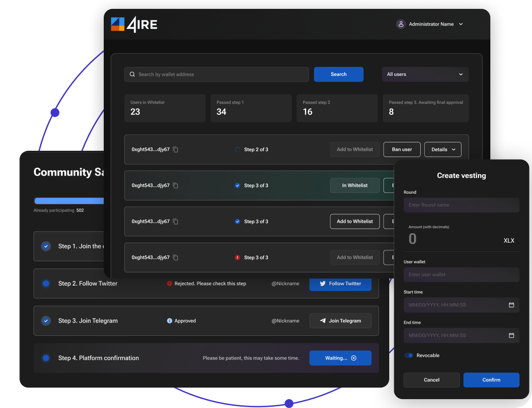532x408 pixels.
Task: Copy wallet address in red-alert Step 3 row
Action: point(176,257)
